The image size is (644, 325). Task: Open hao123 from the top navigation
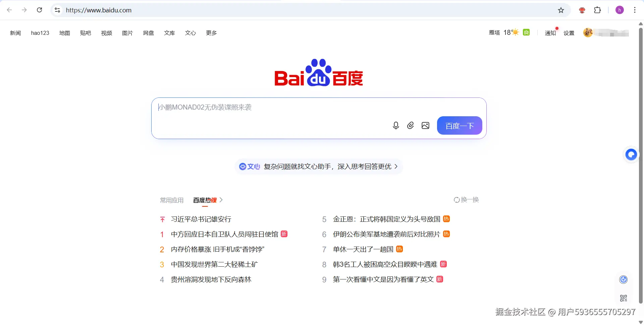point(40,33)
